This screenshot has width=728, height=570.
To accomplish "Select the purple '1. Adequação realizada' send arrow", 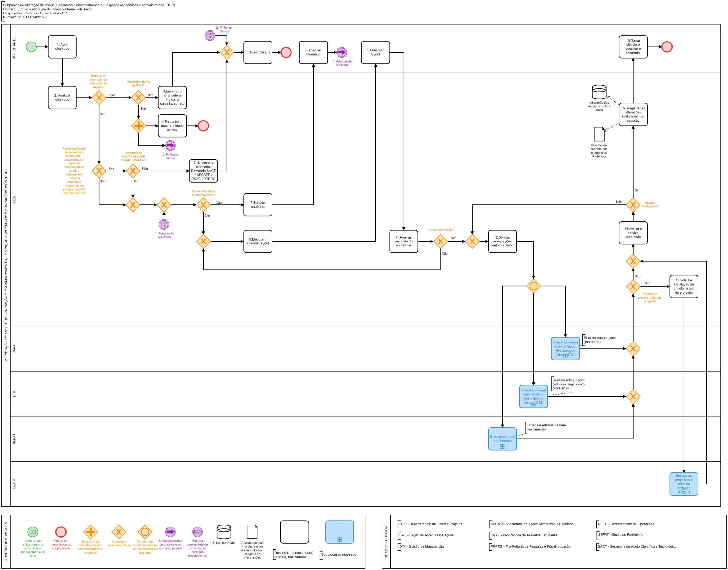I will click(x=342, y=52).
